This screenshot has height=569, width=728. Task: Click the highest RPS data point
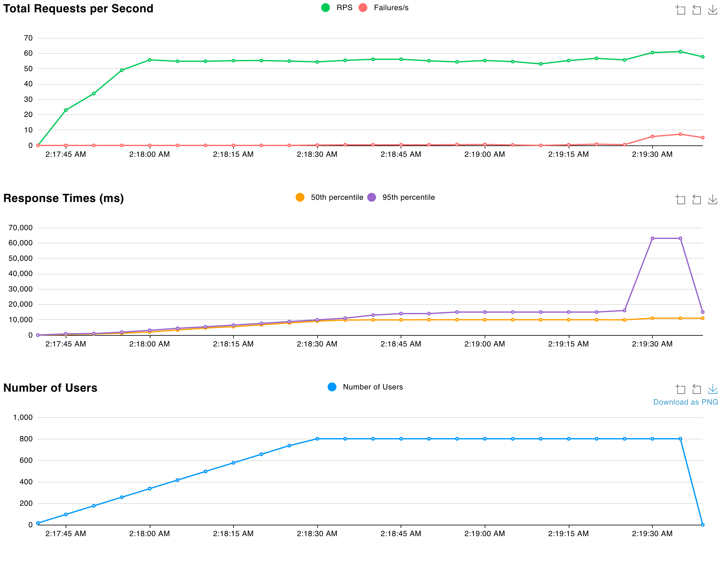click(x=680, y=52)
